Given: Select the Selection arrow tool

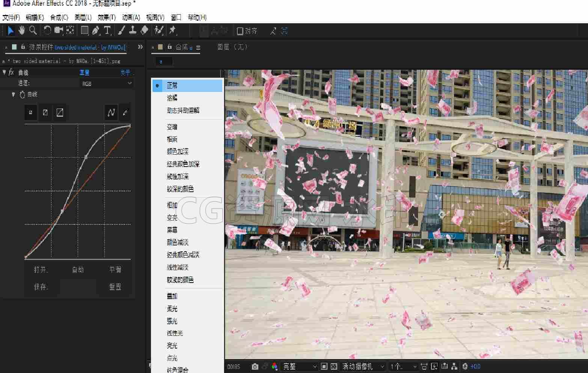Looking at the screenshot, I should coord(11,31).
